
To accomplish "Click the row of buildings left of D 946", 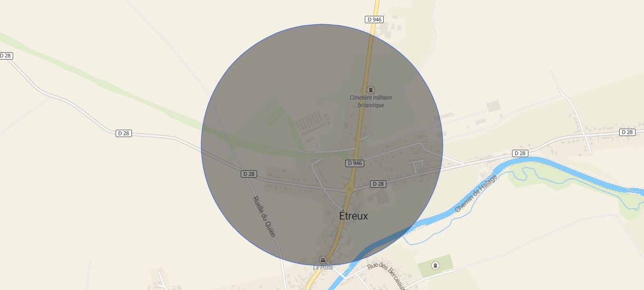I will 309,124.
